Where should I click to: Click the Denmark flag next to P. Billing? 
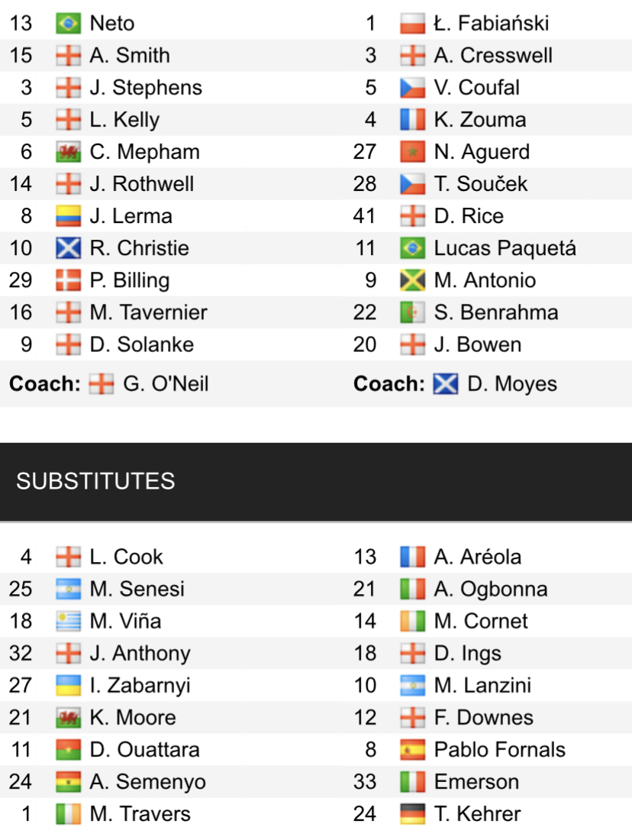(x=68, y=280)
